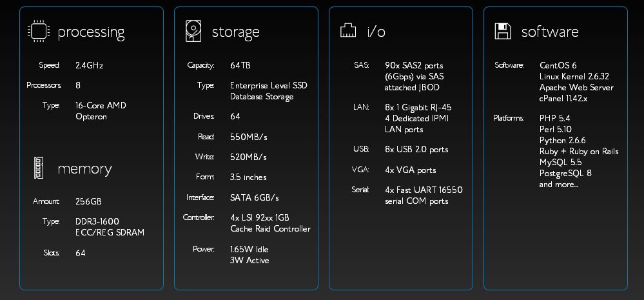Click the "and more..." text

(x=558, y=185)
